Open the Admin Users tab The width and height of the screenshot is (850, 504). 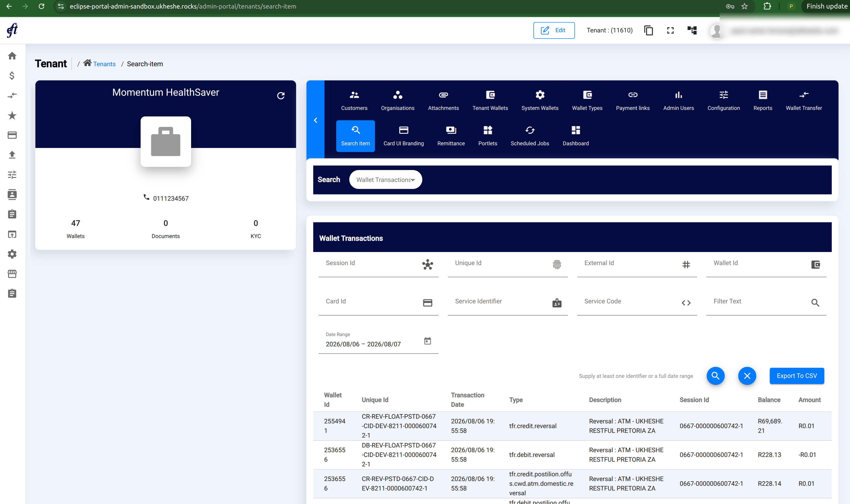pos(679,100)
